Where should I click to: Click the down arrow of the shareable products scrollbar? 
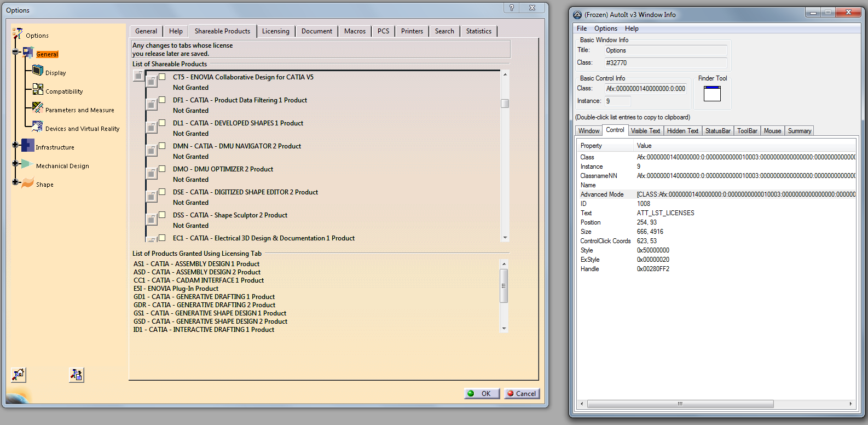pyautogui.click(x=505, y=238)
